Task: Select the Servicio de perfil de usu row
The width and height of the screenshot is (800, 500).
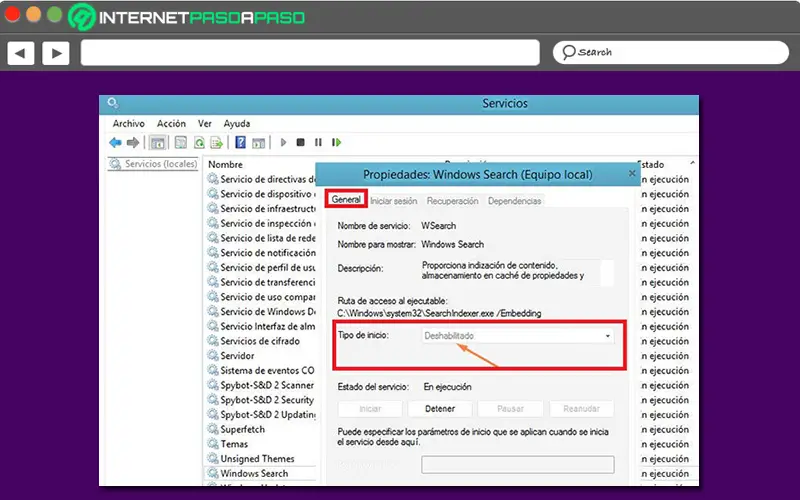Action: tap(261, 267)
